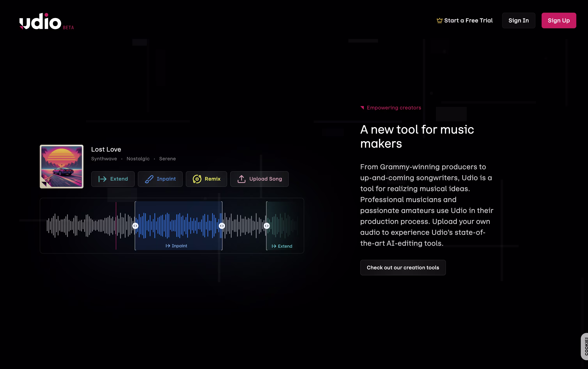Click the pink playhead line on the waveform
Image resolution: width=588 pixels, height=369 pixels.
116,226
